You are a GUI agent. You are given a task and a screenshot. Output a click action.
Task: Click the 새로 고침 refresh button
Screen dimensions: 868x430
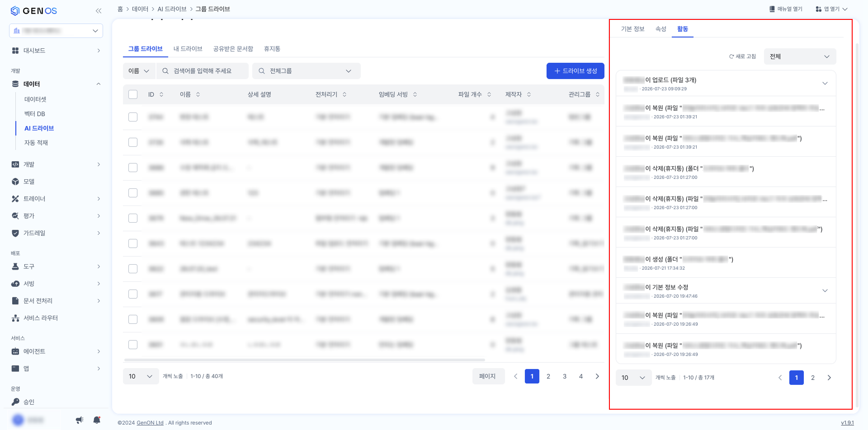[742, 56]
